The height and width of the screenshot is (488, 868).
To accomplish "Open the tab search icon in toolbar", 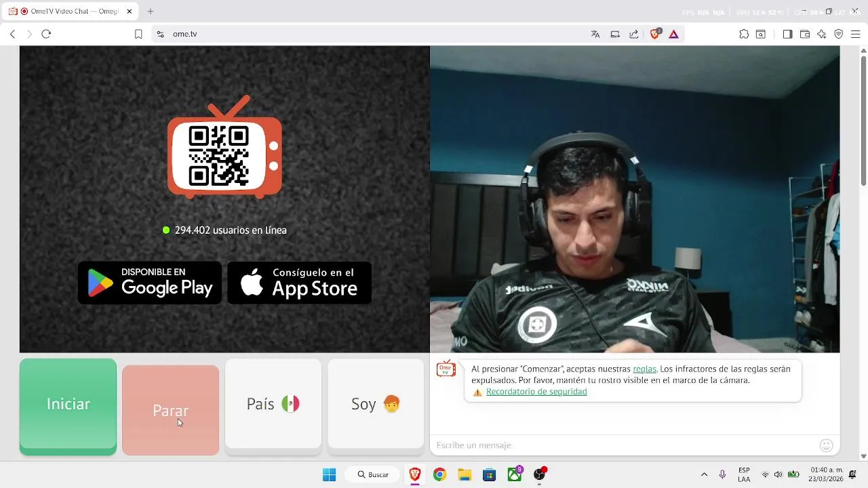I will [761, 34].
